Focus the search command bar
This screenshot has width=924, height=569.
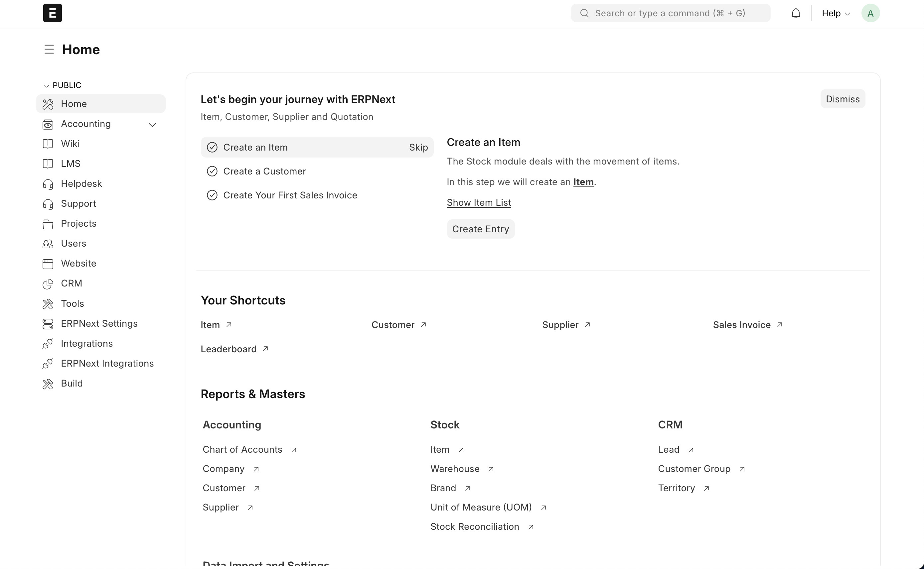click(670, 14)
